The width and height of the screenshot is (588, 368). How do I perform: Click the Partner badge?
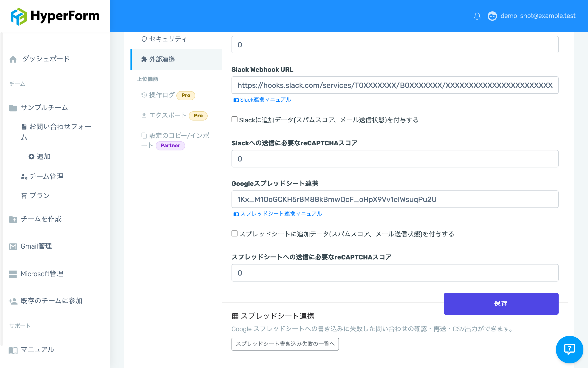point(170,146)
